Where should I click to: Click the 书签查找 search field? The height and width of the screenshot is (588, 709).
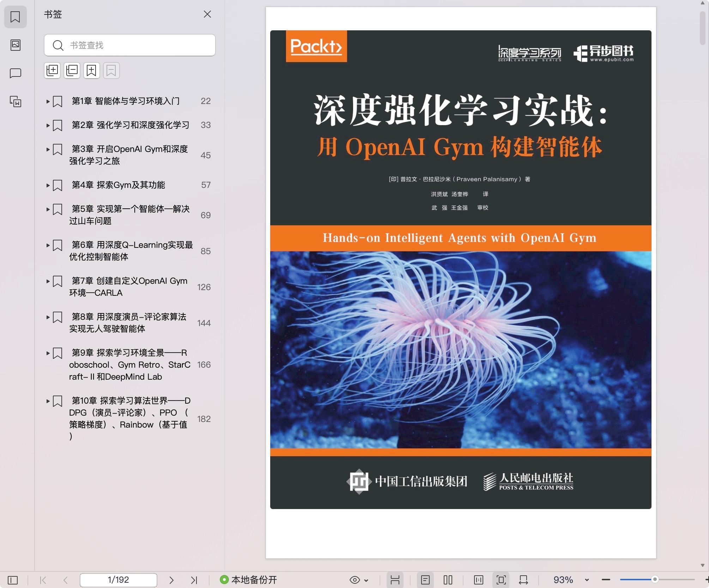coord(130,45)
